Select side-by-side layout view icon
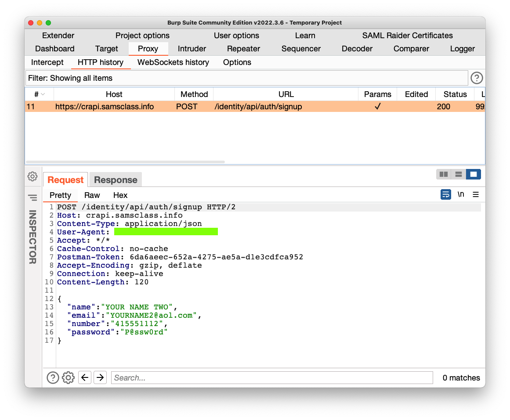The width and height of the screenshot is (510, 420). click(444, 174)
